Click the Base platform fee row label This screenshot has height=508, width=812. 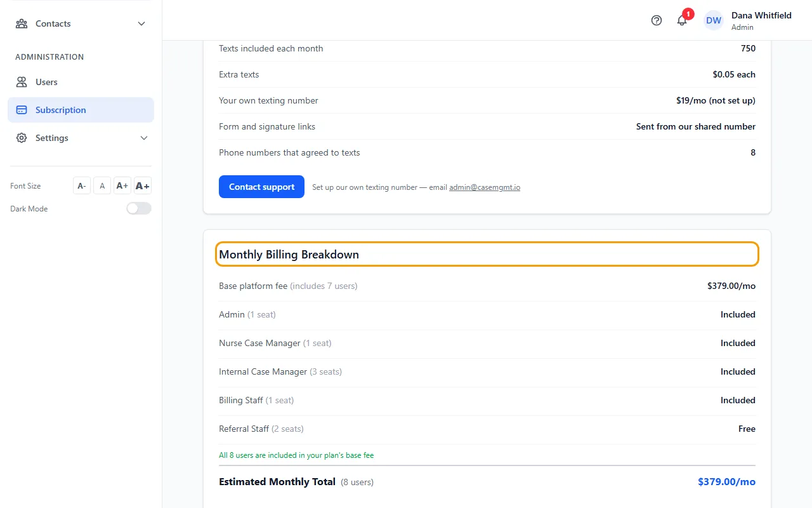288,286
